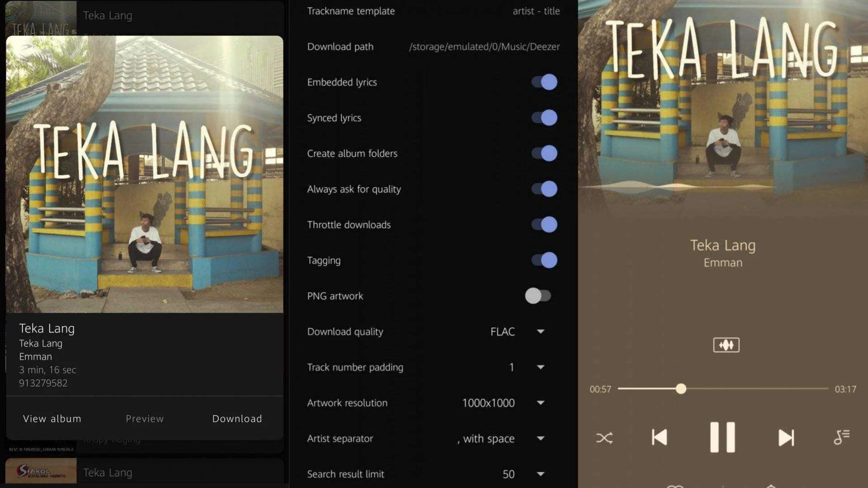Skip to the next track

pos(786,437)
